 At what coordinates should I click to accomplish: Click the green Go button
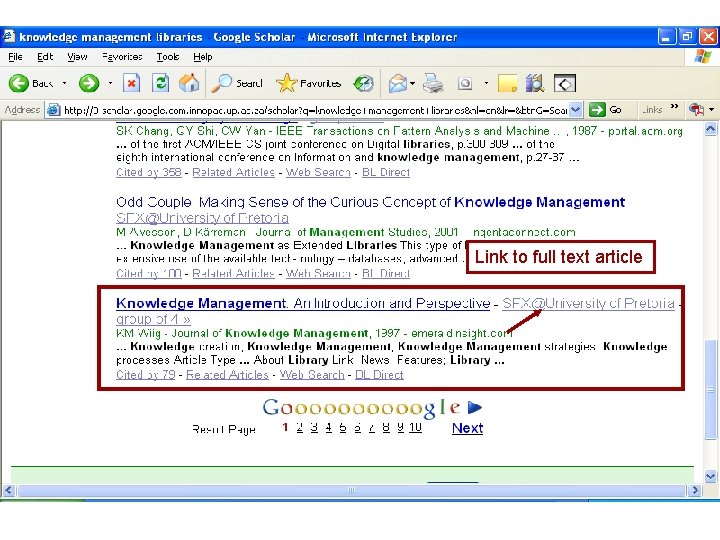[605, 110]
